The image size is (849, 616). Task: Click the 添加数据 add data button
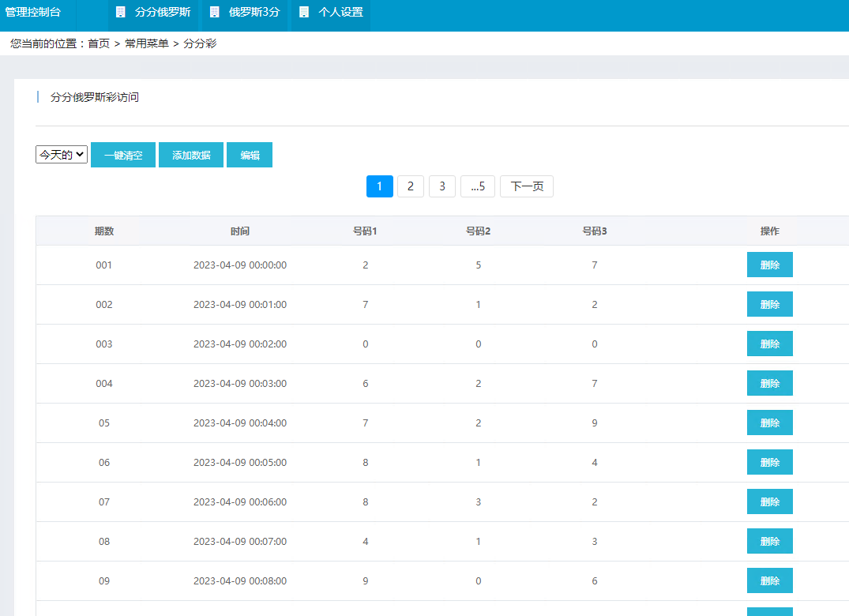tap(191, 155)
